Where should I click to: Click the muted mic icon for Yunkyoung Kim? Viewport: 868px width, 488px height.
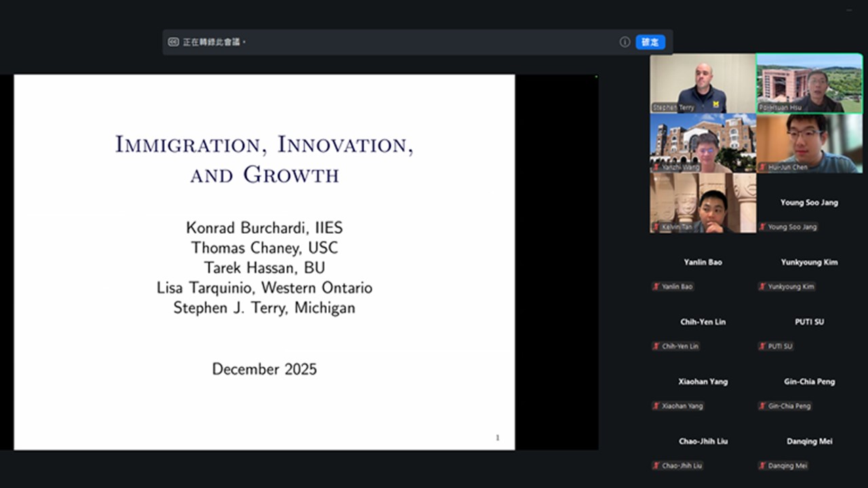point(763,287)
